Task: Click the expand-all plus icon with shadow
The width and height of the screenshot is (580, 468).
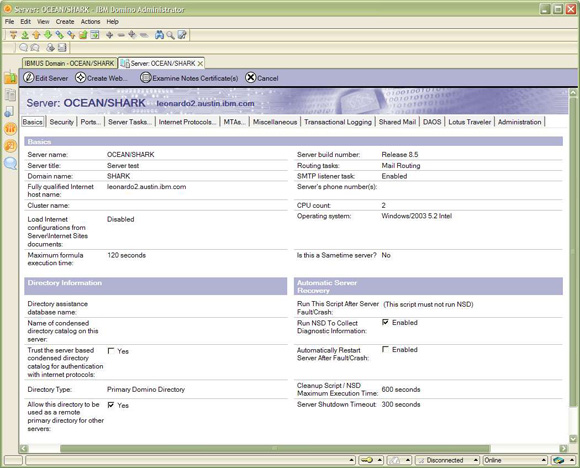Action: point(132,35)
